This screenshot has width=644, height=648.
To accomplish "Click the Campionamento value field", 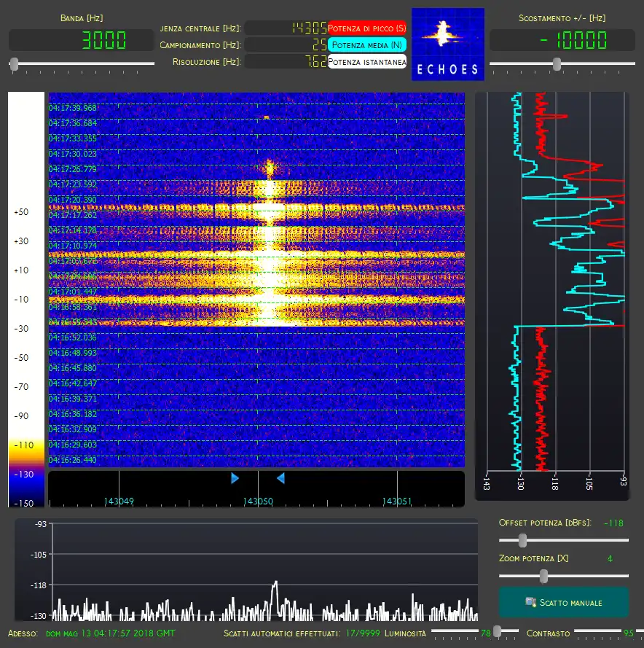I will [x=286, y=44].
